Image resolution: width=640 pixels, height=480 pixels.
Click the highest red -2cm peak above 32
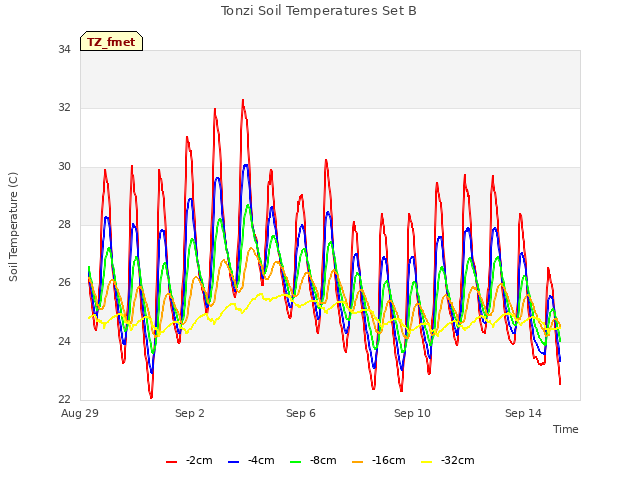[243, 100]
